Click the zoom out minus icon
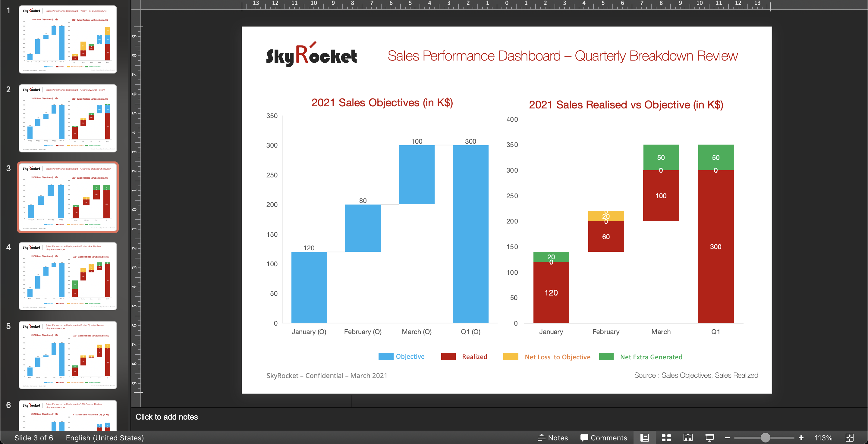 [727, 438]
